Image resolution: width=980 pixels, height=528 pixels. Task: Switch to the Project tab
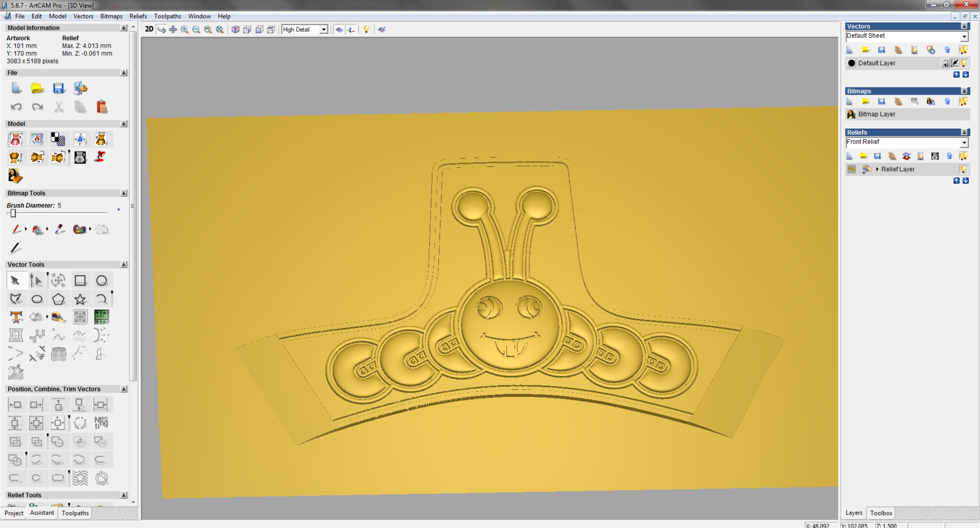(x=14, y=513)
